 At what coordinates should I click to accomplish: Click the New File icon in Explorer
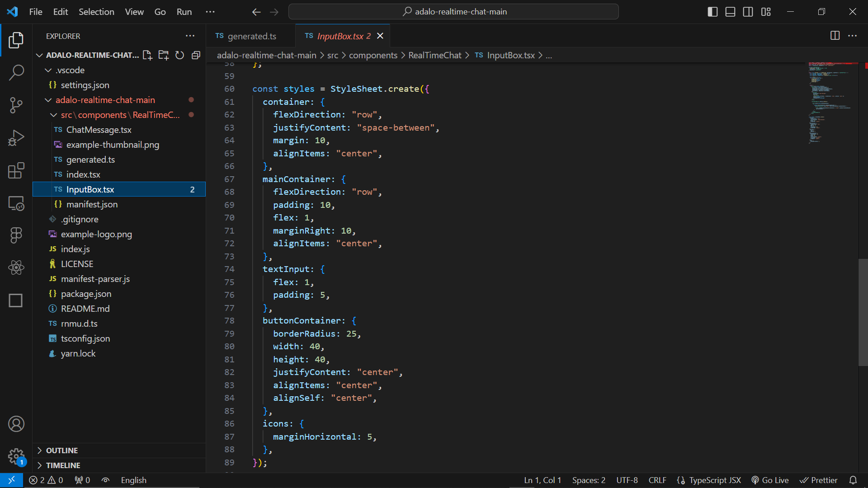[x=147, y=55]
